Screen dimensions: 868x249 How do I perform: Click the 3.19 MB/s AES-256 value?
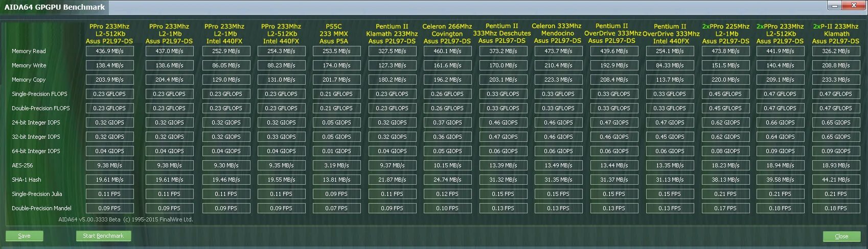pyautogui.click(x=336, y=165)
